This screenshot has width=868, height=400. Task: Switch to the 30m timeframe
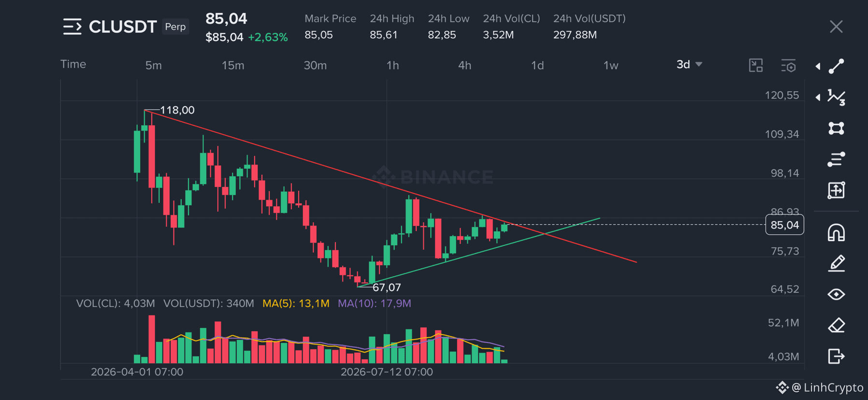(x=315, y=65)
